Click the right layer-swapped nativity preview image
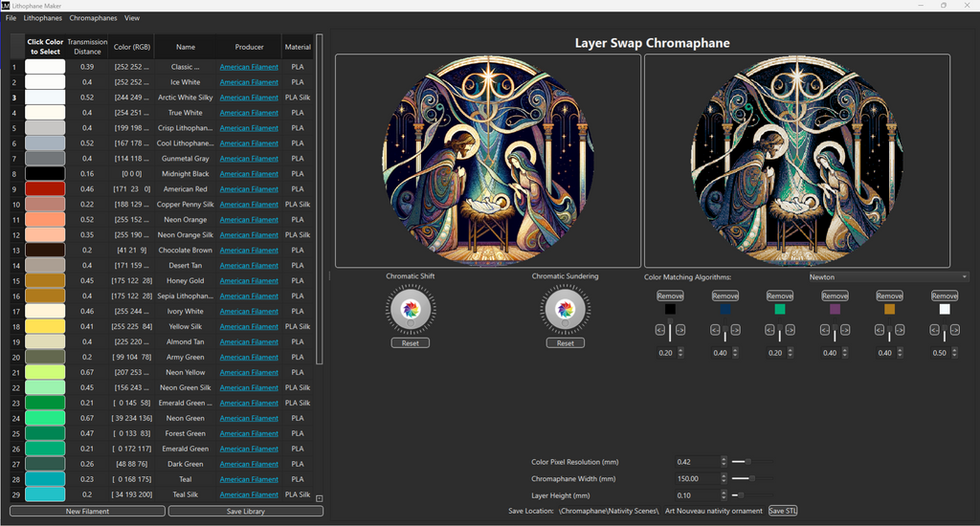Image resolution: width=980 pixels, height=526 pixels. click(x=797, y=161)
